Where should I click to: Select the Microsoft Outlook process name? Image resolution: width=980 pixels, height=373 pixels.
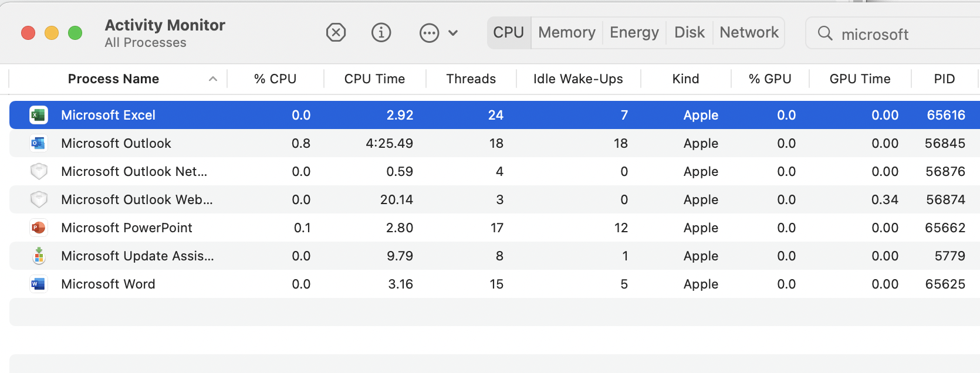coord(116,143)
